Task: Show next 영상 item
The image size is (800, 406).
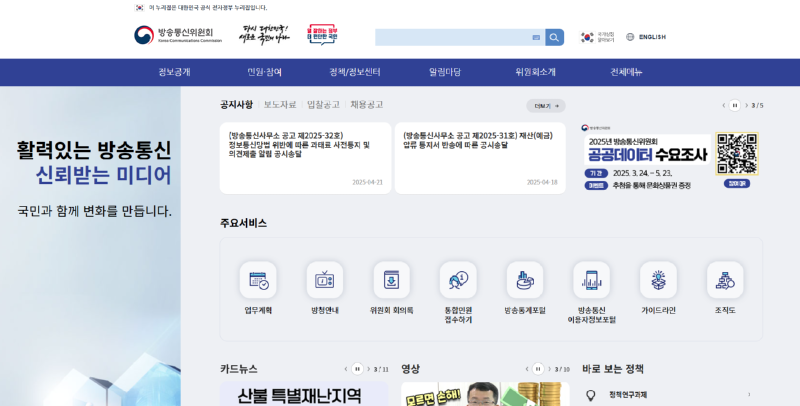Action: (549, 369)
